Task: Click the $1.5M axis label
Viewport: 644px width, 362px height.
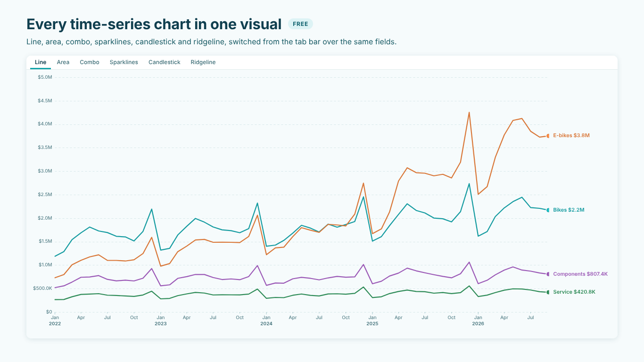Action: pos(45,241)
